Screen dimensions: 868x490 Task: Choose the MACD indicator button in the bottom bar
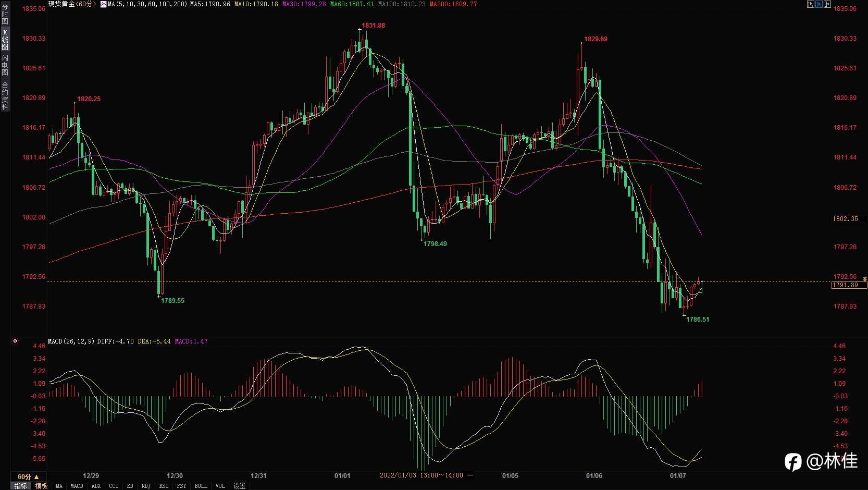77,486
